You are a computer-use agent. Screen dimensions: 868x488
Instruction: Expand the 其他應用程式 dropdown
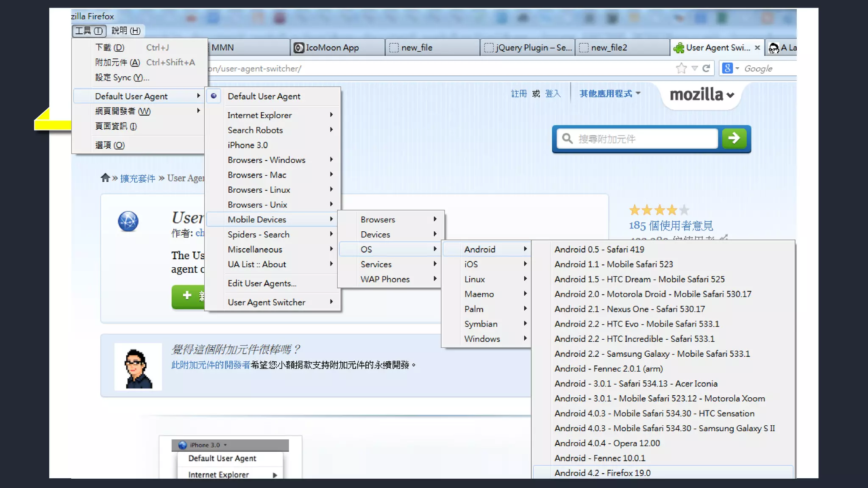click(x=609, y=94)
